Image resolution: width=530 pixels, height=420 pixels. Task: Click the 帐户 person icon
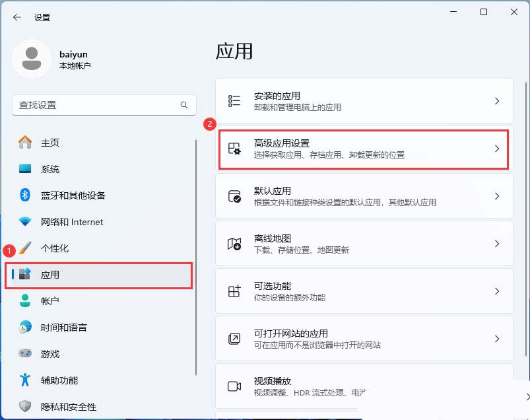(25, 301)
